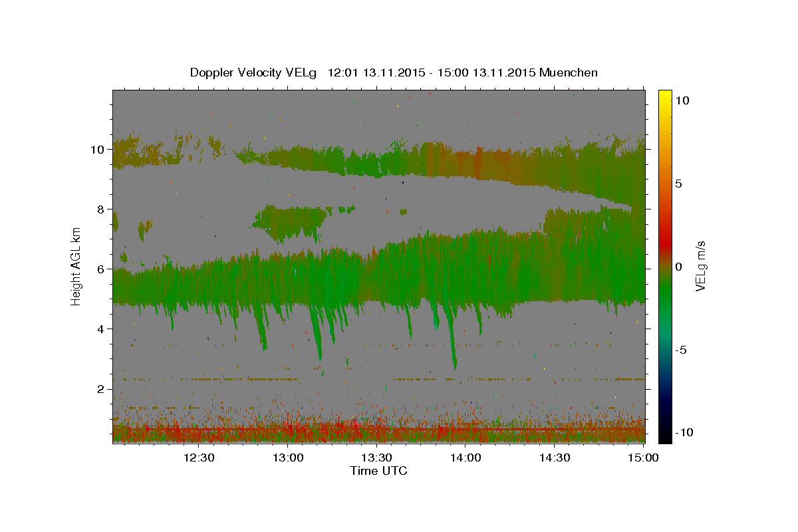Viewport: 798px width, 532px height.
Task: Click the plot title 'Doppler Velocity VELg'
Action: click(x=255, y=72)
